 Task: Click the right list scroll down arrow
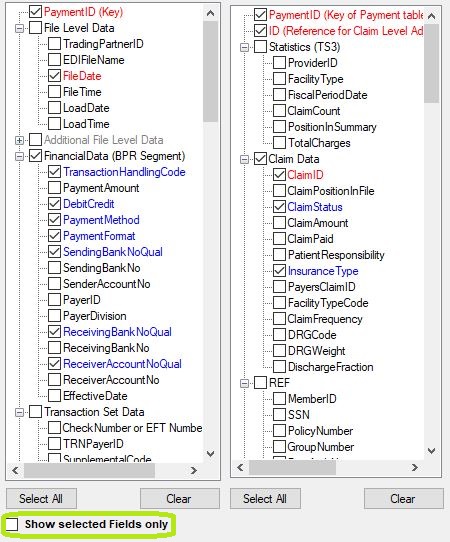click(x=431, y=451)
